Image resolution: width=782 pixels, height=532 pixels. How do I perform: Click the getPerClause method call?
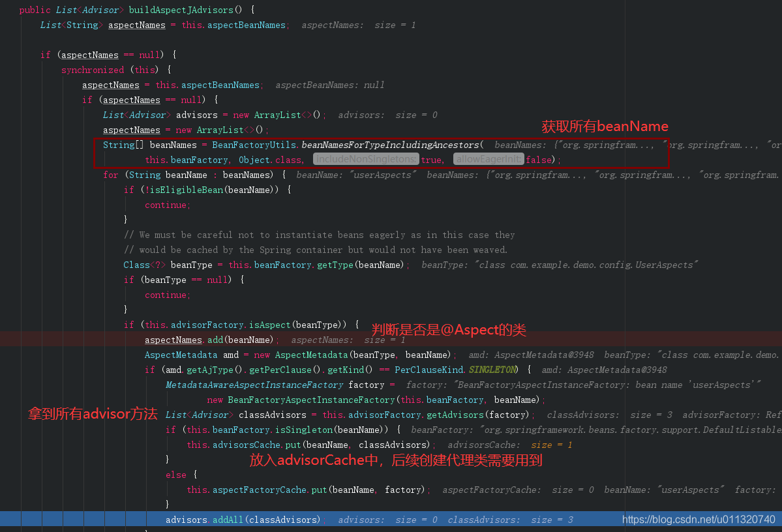(281, 370)
